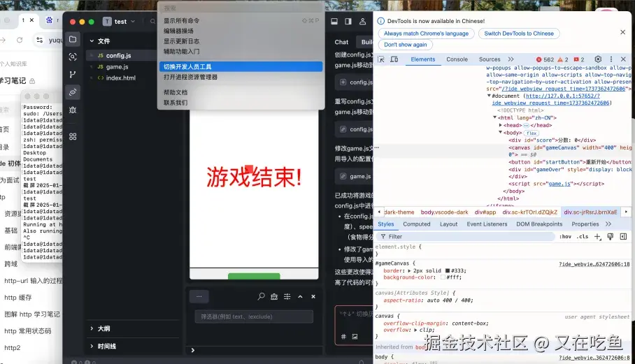
Task: Open DevTools settings gear
Action: coord(598,59)
